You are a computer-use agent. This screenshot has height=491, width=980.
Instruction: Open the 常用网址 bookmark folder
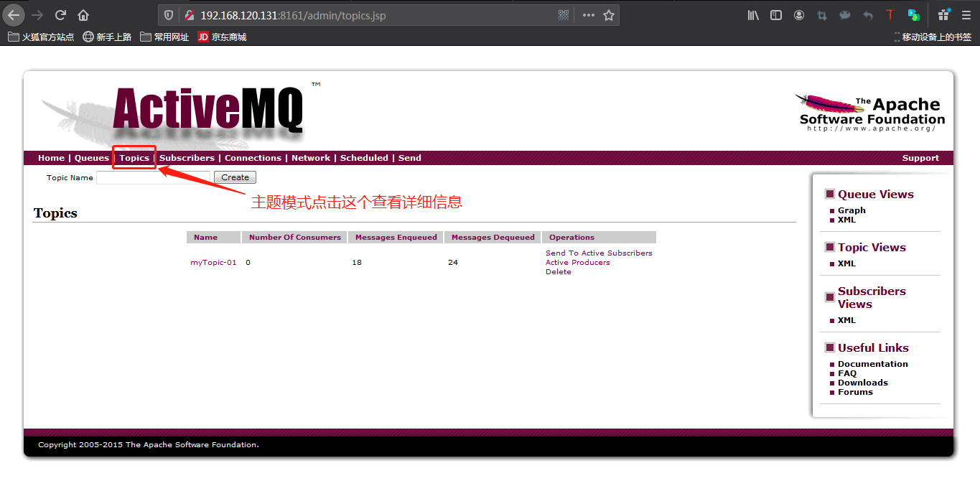tap(164, 37)
